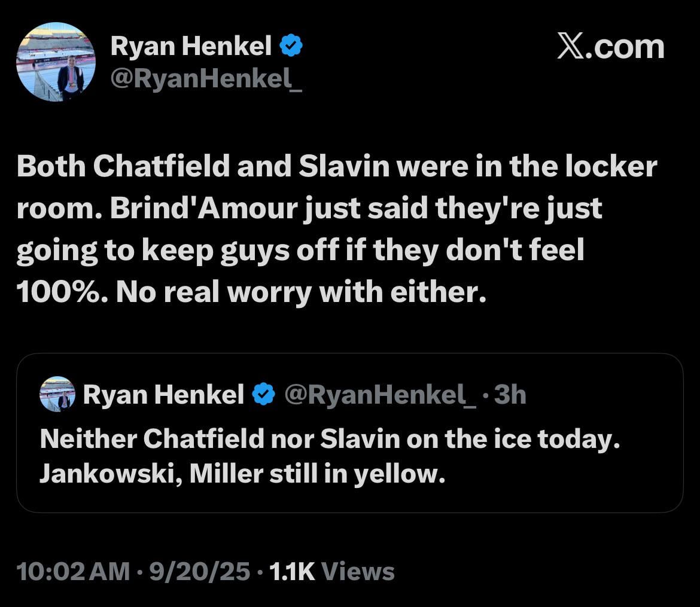700x607 pixels.
Task: Open the quoted tweet about no ice today
Action: point(350,434)
